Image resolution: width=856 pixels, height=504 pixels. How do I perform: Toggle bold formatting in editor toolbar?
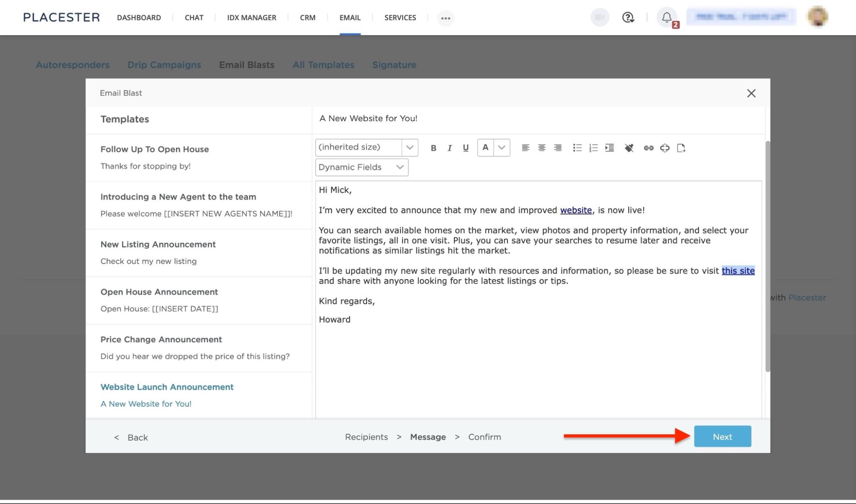click(433, 148)
